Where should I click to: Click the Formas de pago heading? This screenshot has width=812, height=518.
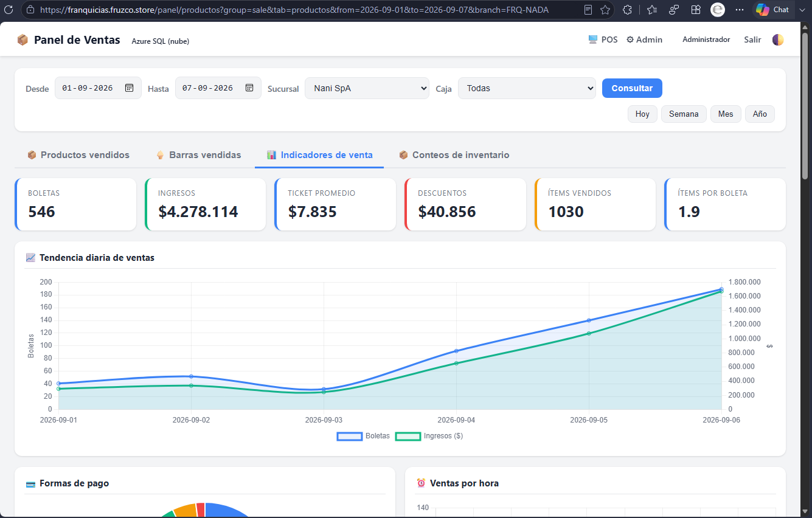coord(74,483)
